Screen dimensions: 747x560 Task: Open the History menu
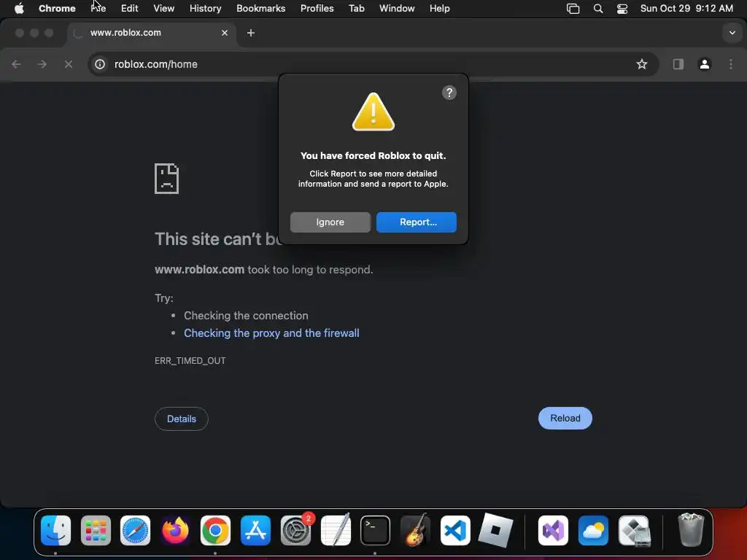pyautogui.click(x=205, y=9)
